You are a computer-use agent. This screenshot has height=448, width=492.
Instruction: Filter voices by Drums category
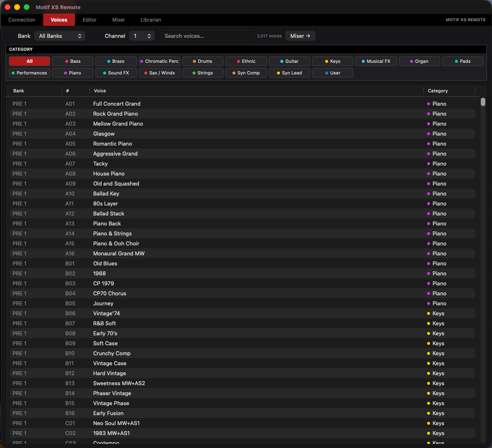203,61
